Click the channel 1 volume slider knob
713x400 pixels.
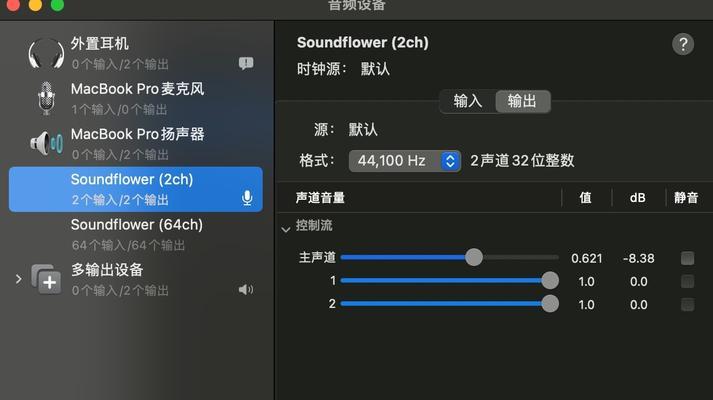pyautogui.click(x=550, y=280)
